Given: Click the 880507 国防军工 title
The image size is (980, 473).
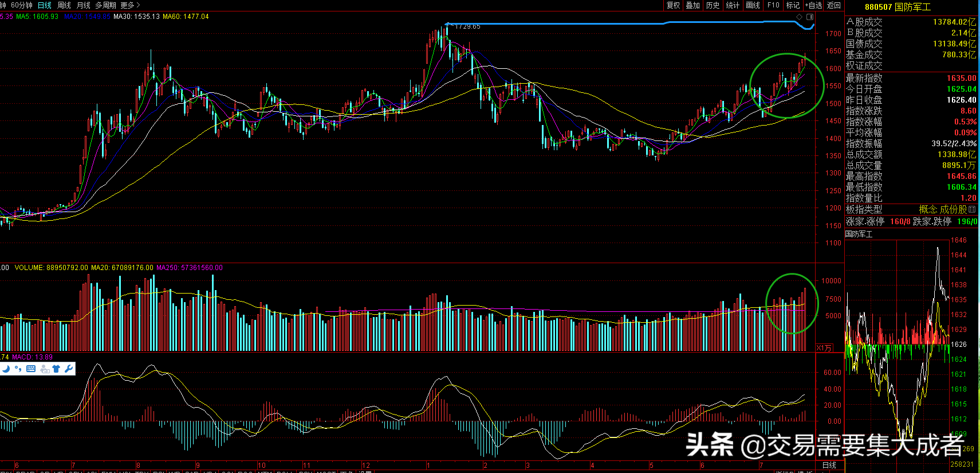Looking at the screenshot, I should 898,7.
